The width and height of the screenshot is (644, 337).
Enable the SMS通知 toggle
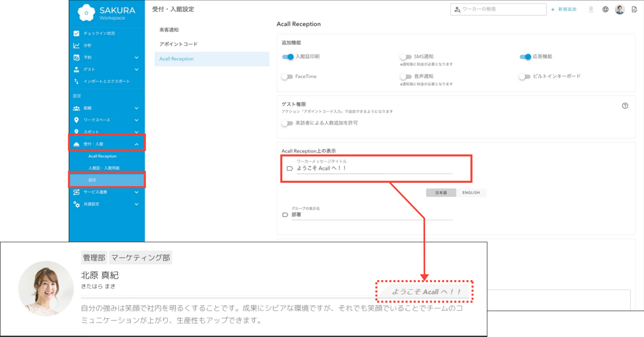[x=406, y=57]
